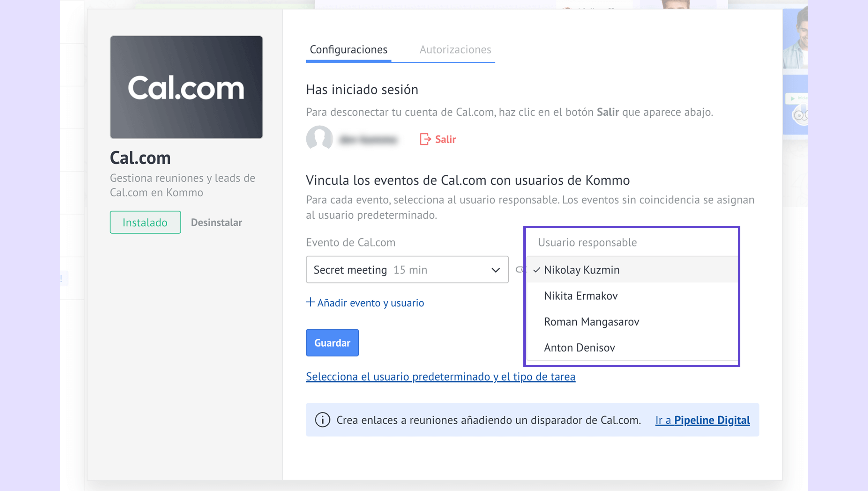Open Selecciona el usuario predeterminado link
Viewport: 868px width, 491px height.
pyautogui.click(x=440, y=376)
